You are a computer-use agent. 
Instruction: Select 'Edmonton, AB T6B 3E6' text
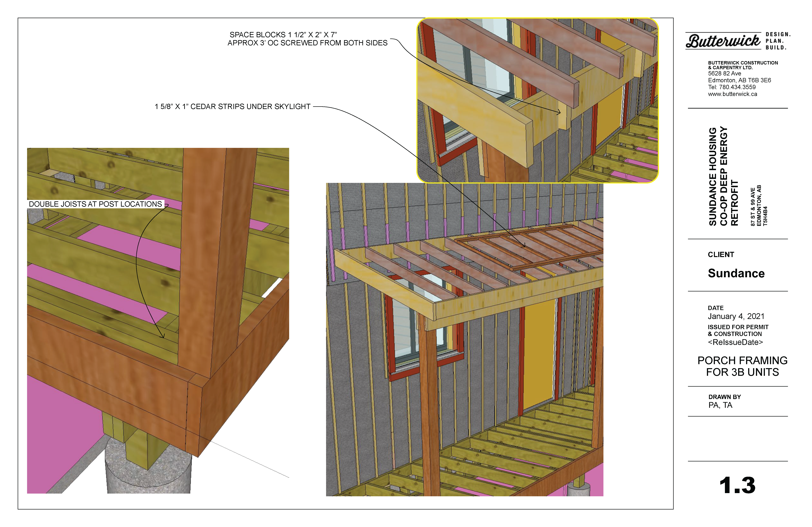(739, 81)
